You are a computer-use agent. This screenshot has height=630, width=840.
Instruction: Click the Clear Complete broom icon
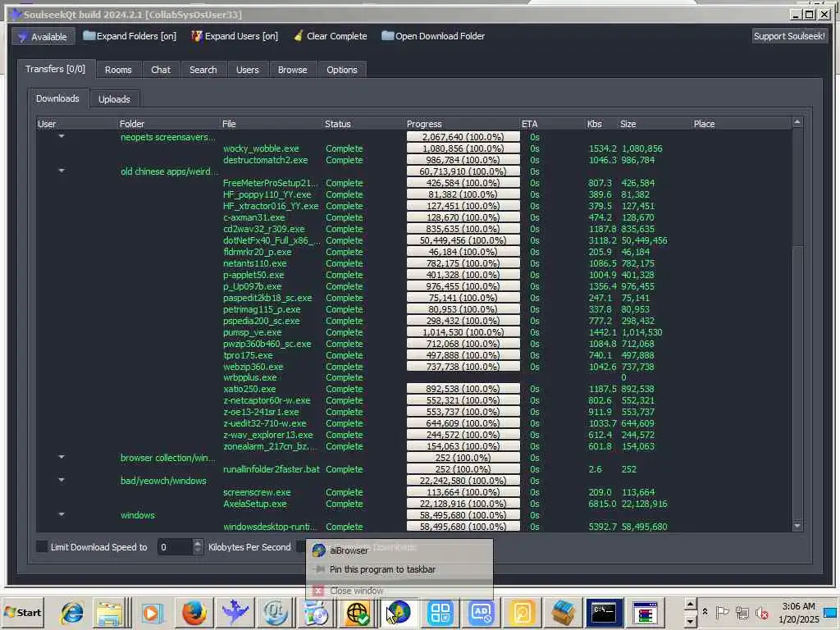click(x=299, y=36)
